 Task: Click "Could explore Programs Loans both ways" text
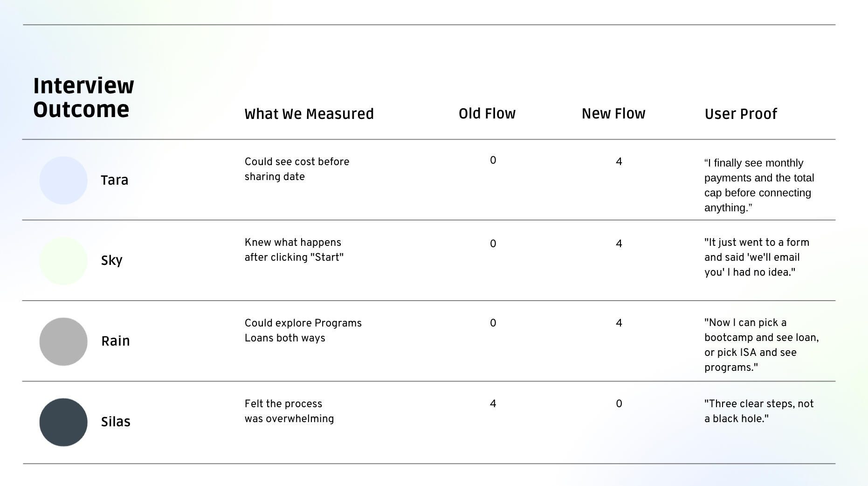coord(303,330)
